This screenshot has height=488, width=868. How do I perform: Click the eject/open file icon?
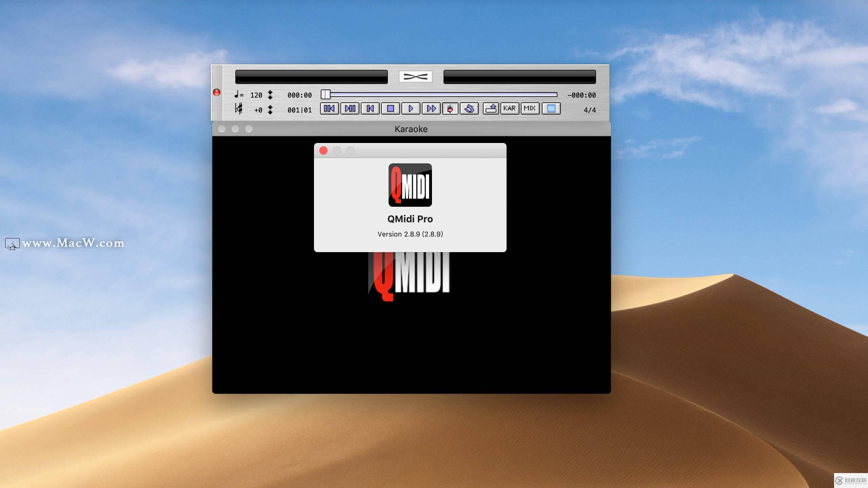(x=491, y=108)
